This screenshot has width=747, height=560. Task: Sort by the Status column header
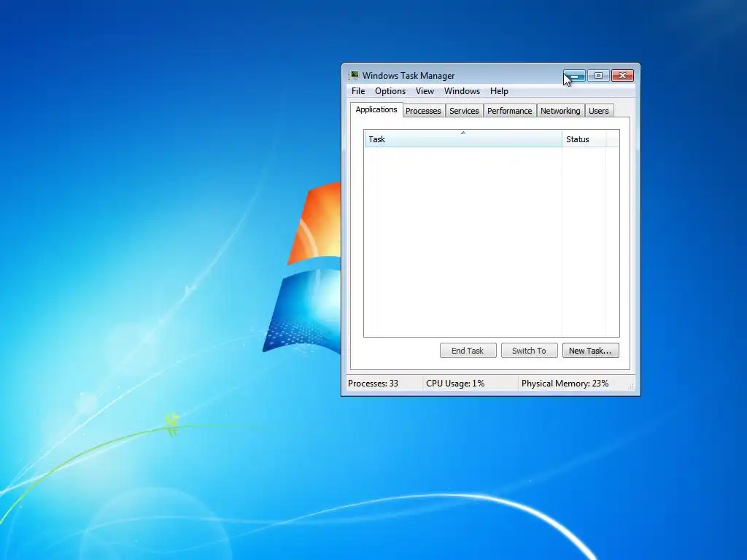(x=584, y=139)
